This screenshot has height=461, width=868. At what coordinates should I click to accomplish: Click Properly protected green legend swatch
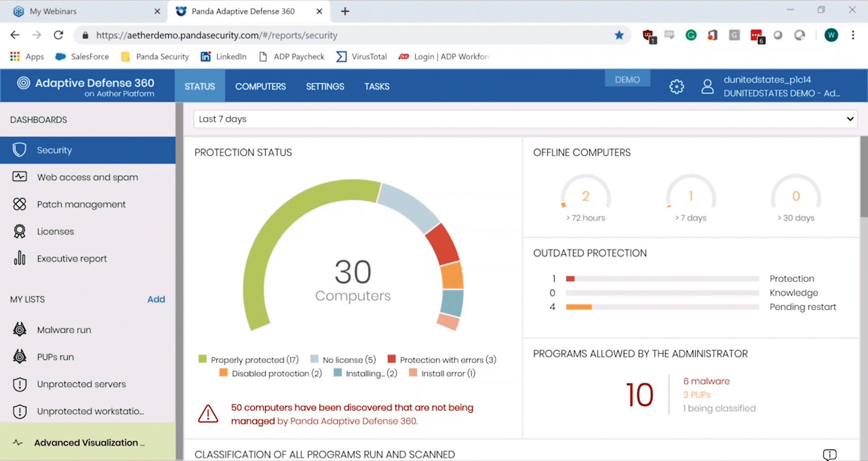(203, 359)
